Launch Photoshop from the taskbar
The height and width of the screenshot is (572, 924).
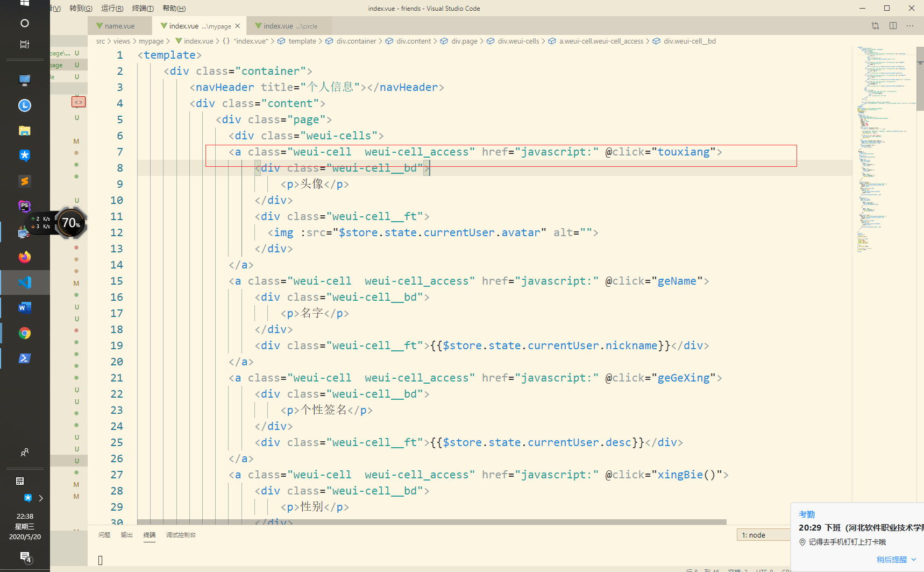24,206
